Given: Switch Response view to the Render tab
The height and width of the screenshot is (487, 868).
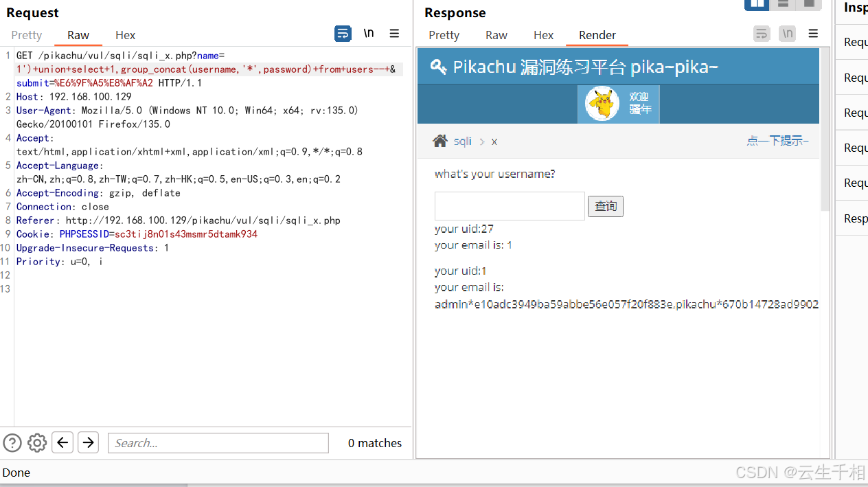Looking at the screenshot, I should click(x=597, y=35).
